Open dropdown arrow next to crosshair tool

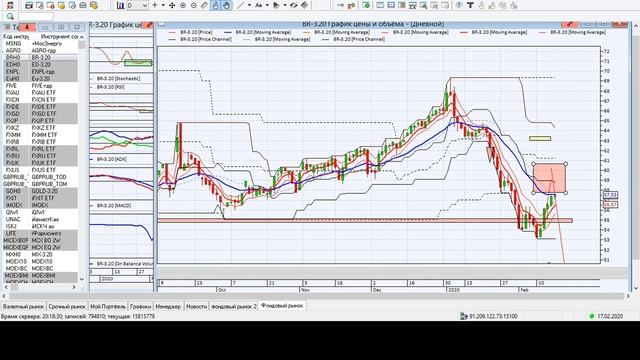tap(163, 5)
